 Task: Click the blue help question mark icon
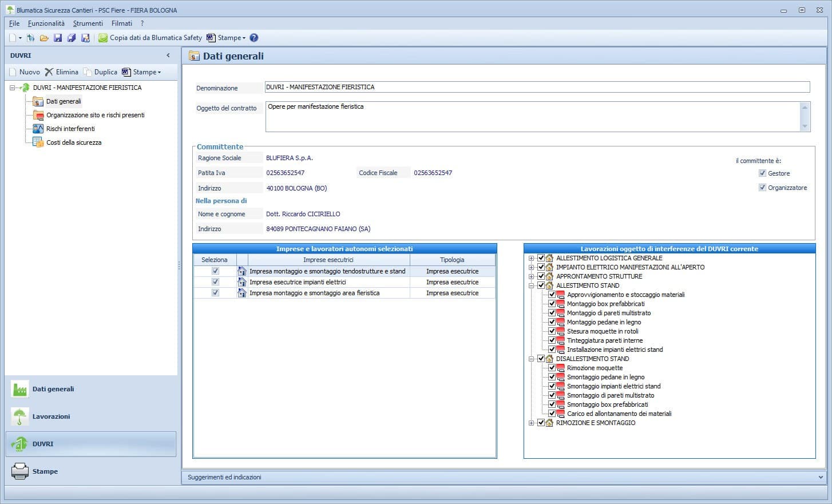click(254, 38)
